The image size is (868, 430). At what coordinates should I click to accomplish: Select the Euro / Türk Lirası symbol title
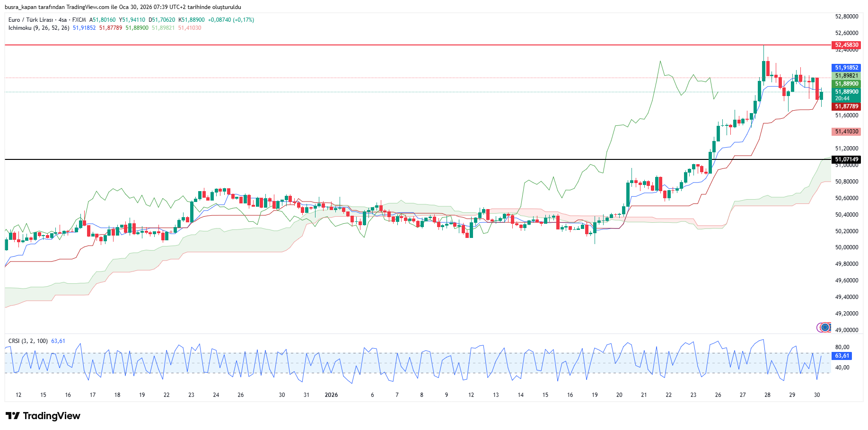(x=30, y=20)
